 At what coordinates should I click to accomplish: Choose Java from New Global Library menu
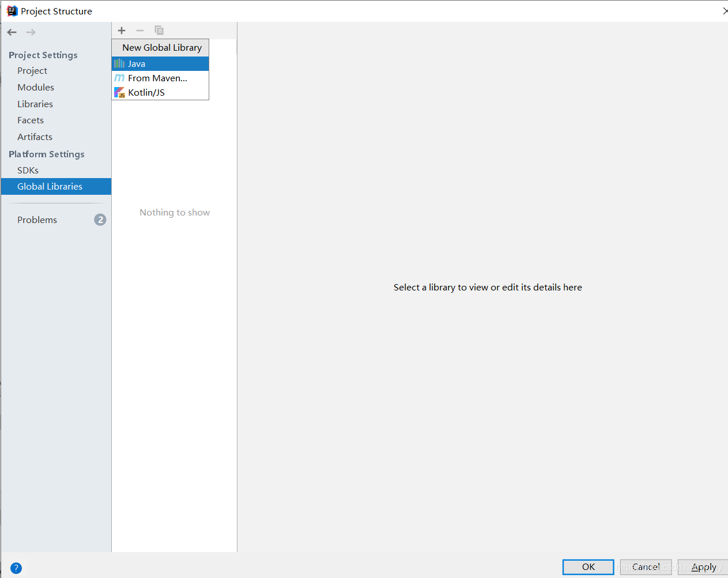point(160,63)
